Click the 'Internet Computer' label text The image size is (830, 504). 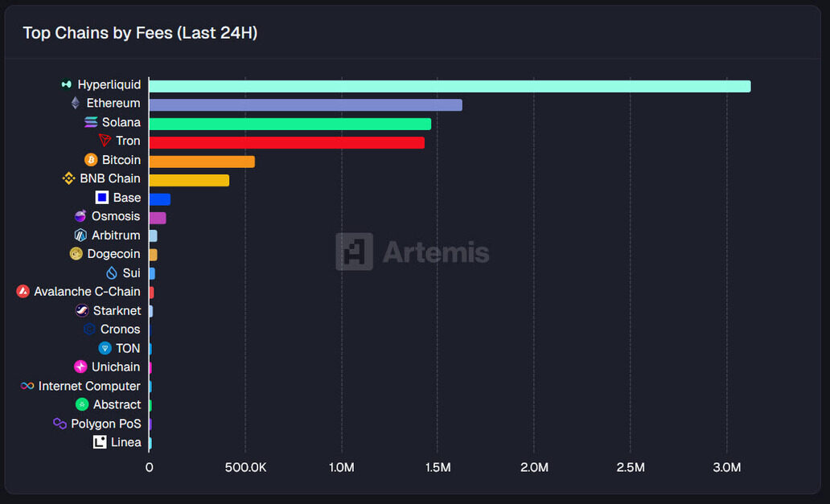[89, 386]
